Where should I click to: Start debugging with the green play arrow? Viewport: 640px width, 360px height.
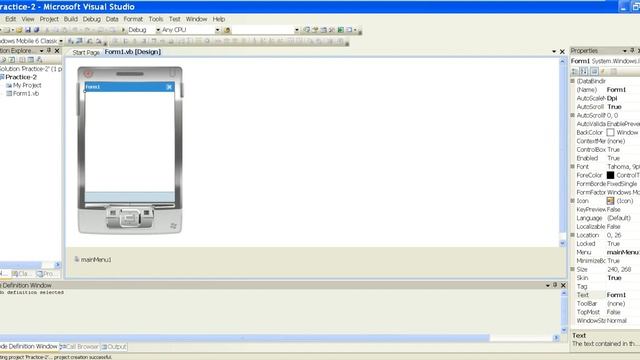coord(123,30)
